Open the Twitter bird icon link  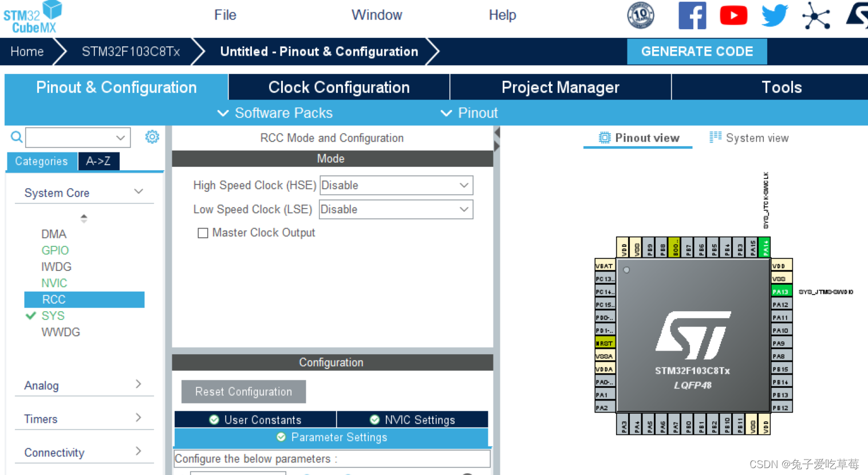pyautogui.click(x=775, y=15)
